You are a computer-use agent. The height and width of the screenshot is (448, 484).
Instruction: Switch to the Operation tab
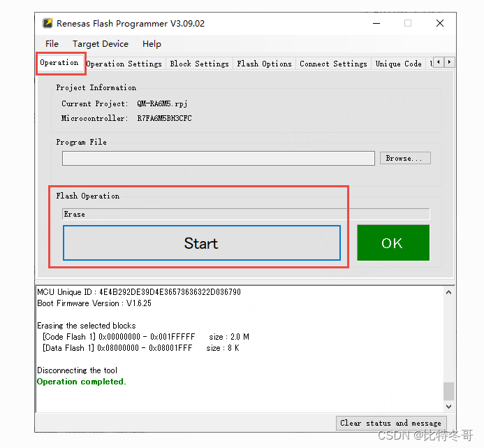pos(59,63)
